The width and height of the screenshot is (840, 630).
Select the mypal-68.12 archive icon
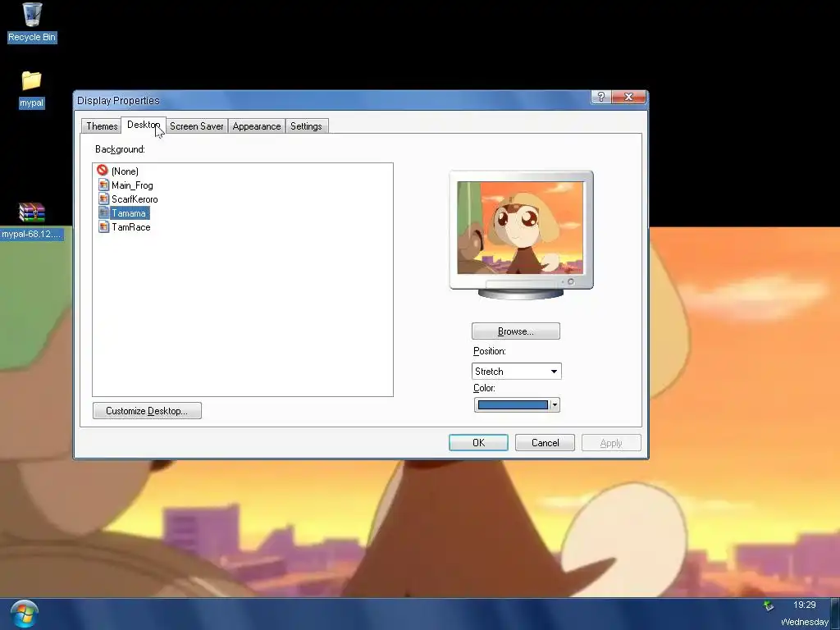(32, 221)
